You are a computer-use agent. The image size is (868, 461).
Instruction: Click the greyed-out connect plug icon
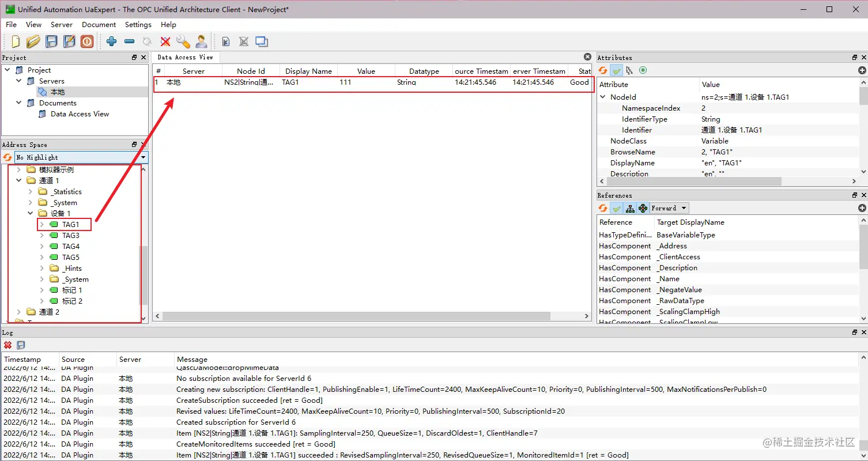pos(148,41)
